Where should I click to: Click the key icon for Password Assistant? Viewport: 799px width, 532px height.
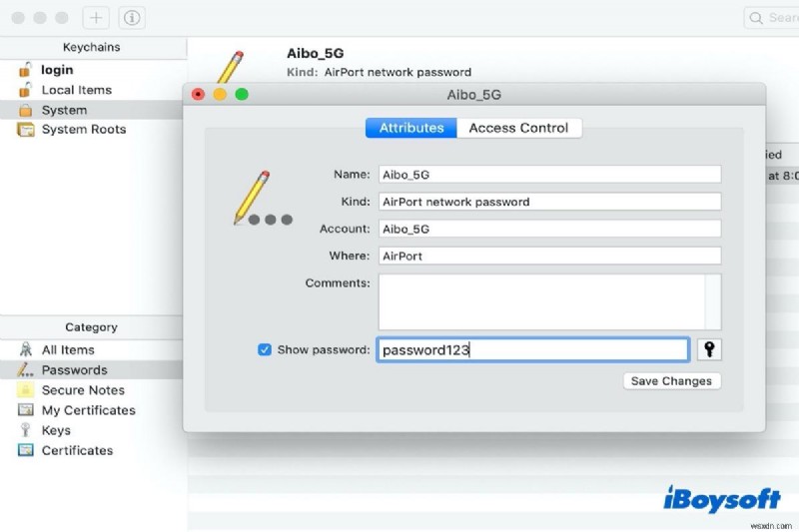pos(709,349)
